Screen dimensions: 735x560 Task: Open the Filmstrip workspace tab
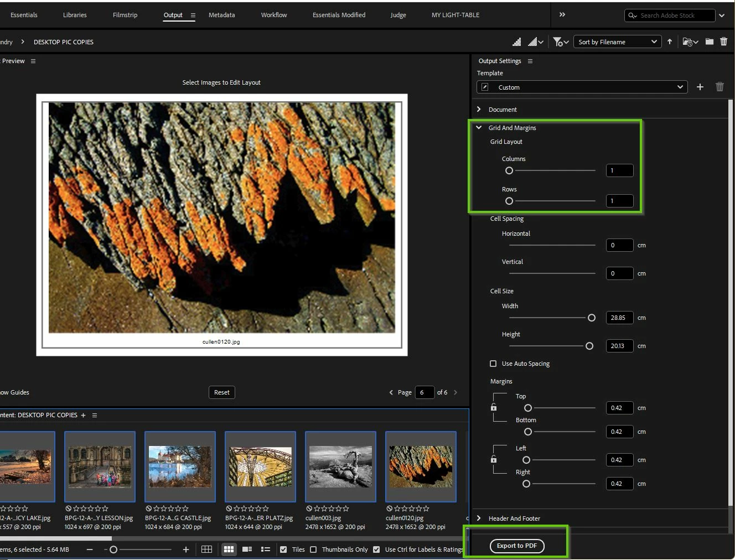(x=125, y=15)
